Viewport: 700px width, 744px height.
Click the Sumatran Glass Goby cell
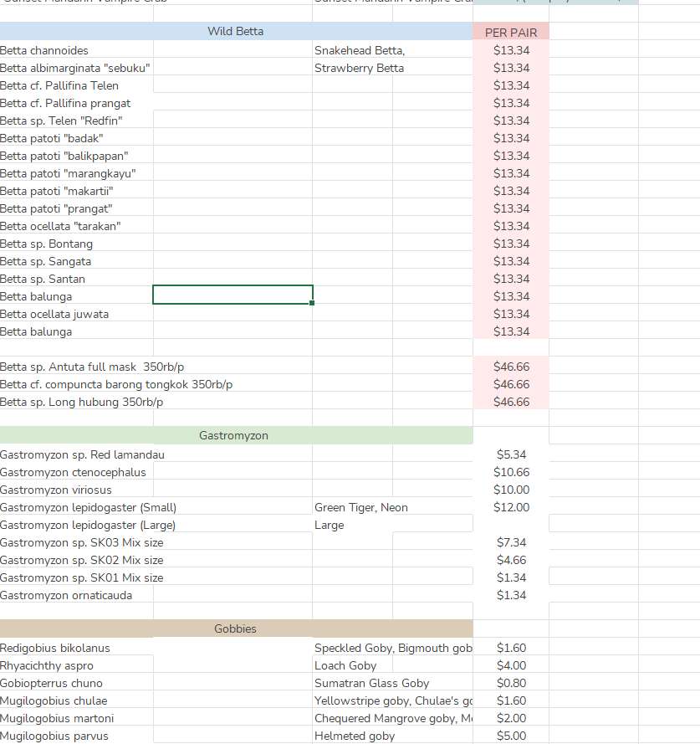[x=373, y=683]
